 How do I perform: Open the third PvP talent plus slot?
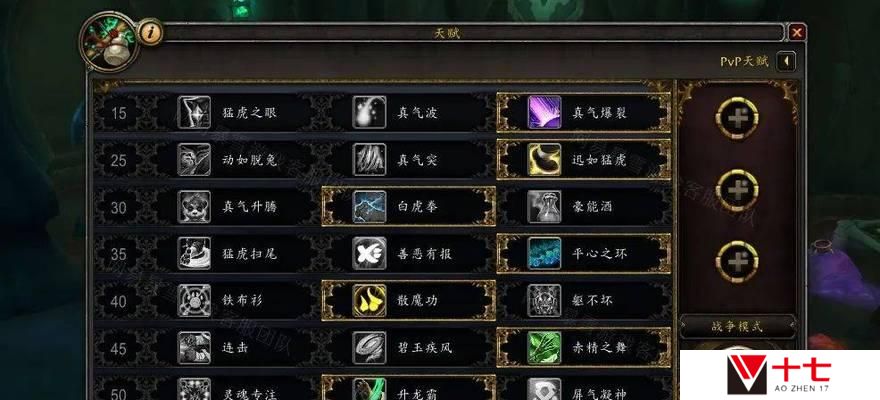[x=737, y=262]
